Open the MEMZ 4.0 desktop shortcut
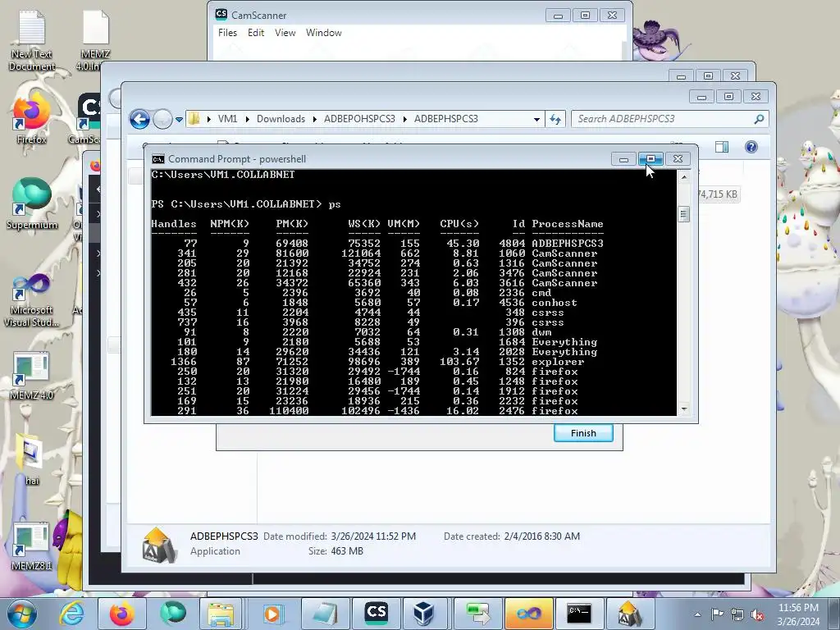 32,376
